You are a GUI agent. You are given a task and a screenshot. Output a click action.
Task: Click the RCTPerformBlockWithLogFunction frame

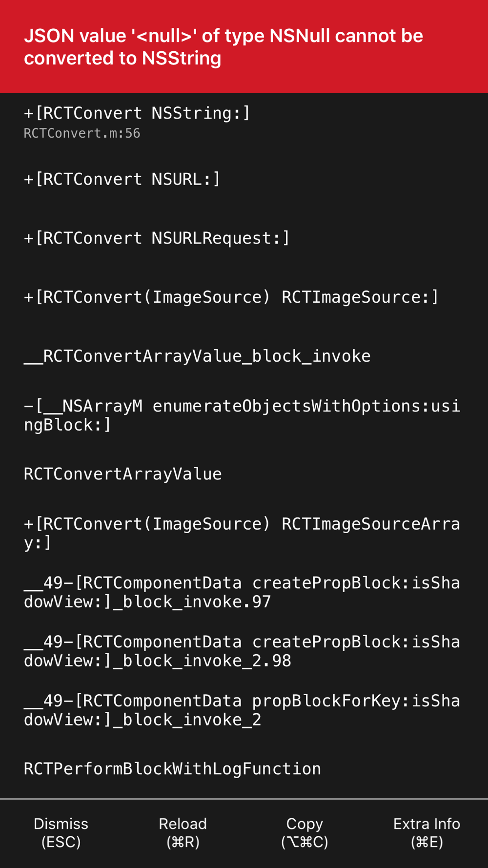244,769
